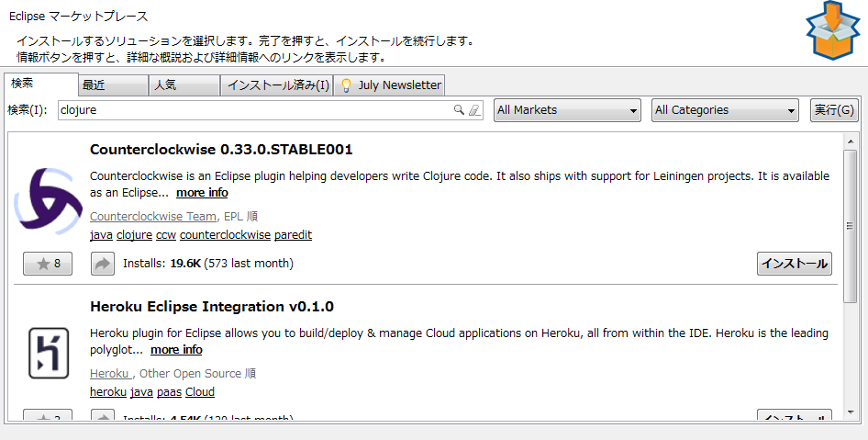Viewport: 868px width, 440px height.
Task: Click the clojure tag link
Action: [x=135, y=235]
